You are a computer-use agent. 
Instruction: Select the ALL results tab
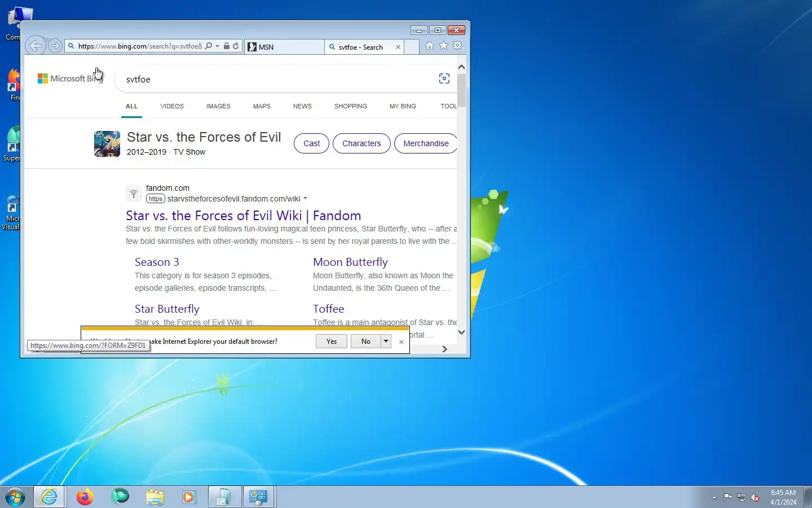pos(131,106)
